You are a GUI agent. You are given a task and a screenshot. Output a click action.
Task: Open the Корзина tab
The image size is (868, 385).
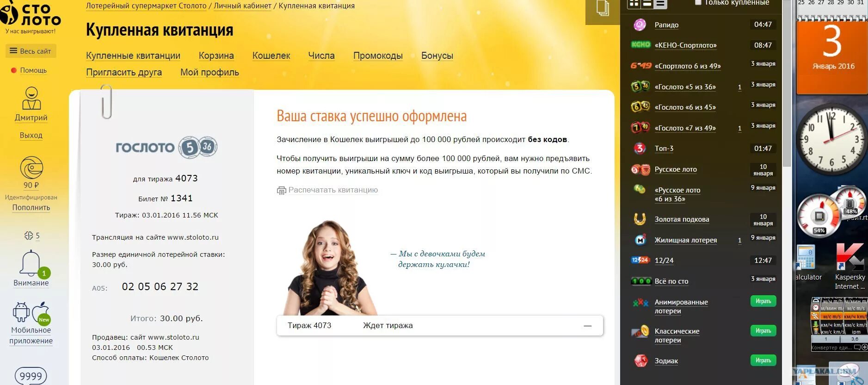pos(216,56)
